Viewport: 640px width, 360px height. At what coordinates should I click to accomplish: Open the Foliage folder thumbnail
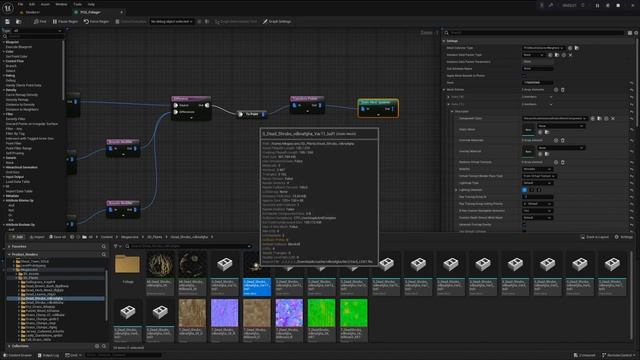point(127,264)
